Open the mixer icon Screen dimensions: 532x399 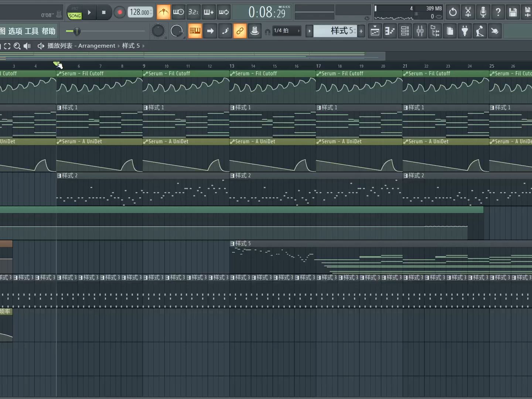[420, 31]
